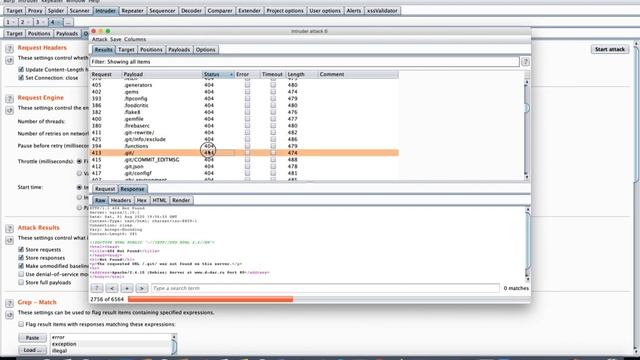Open Save menu in attack window
640x360 pixels.
(116, 39)
